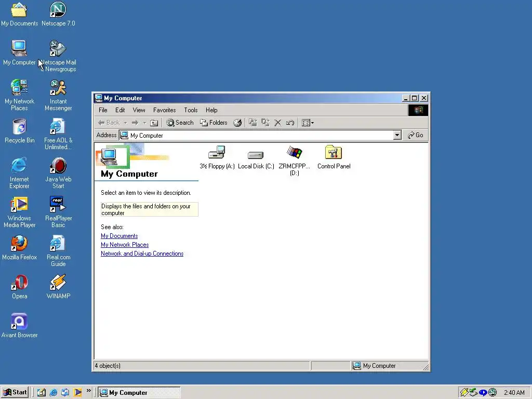Select the My Network Places desktop icon

pos(19,96)
